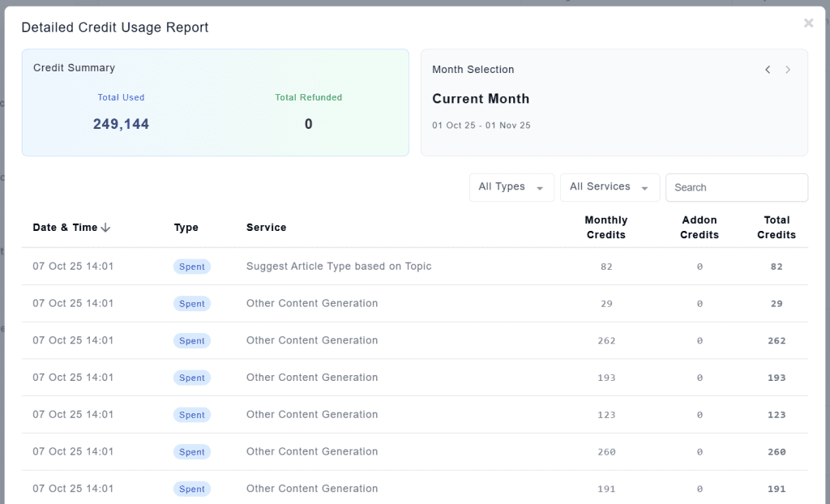Click the Total Credits column header

click(x=777, y=228)
